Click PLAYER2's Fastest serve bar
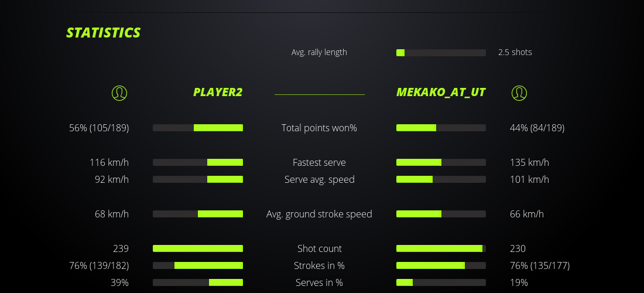Screen dimensions: 644x293 point(198,162)
